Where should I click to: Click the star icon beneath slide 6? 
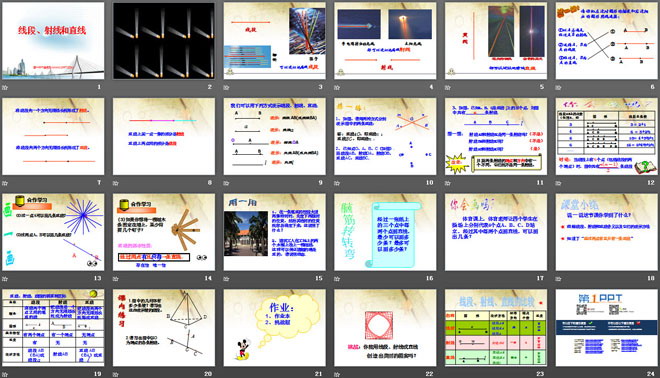tap(558, 88)
